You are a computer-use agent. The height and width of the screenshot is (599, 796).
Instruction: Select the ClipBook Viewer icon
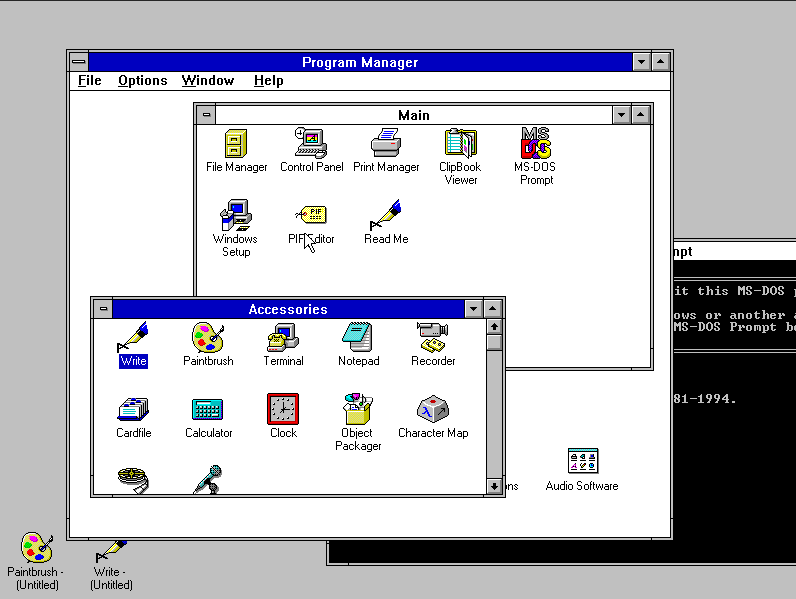pos(460,144)
